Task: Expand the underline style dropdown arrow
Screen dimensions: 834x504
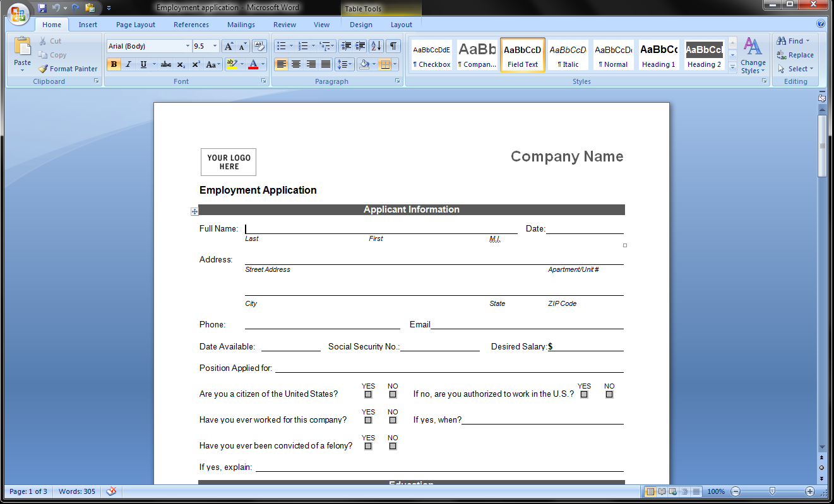Action: click(153, 64)
